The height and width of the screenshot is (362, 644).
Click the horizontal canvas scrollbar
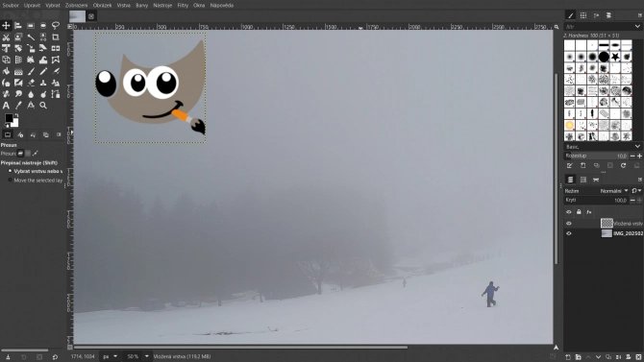click(x=240, y=348)
